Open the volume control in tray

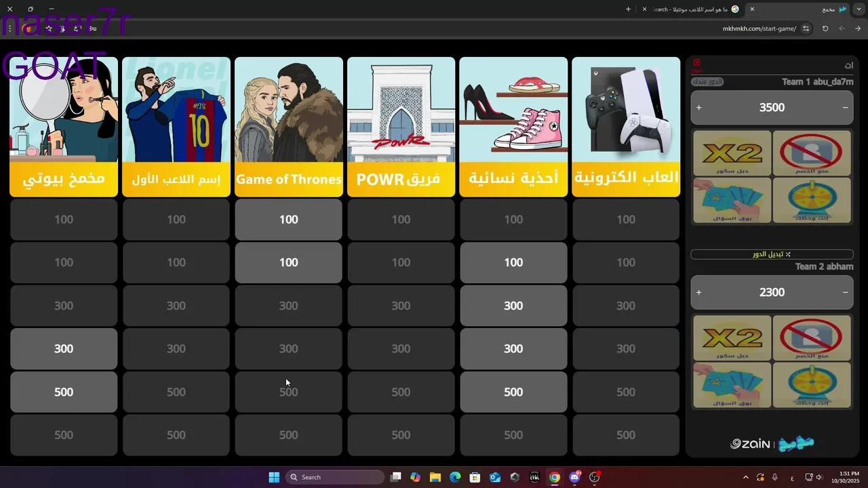819,477
